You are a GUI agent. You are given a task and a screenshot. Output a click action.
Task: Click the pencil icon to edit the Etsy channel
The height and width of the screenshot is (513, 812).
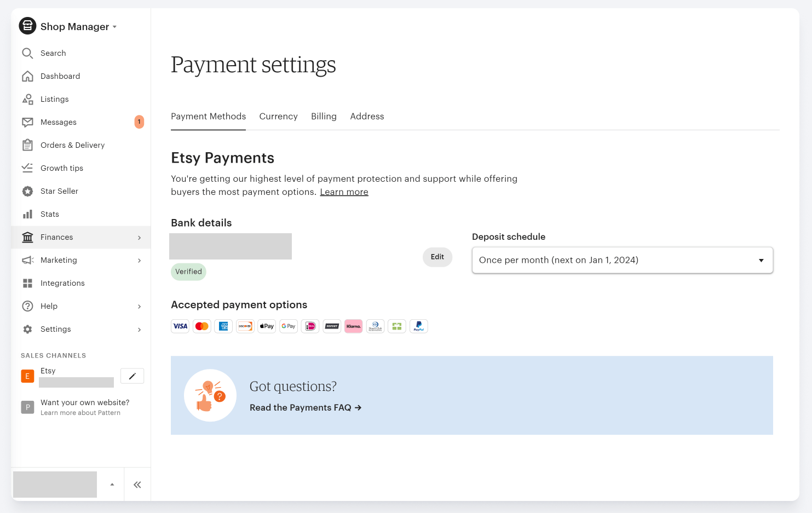(x=132, y=376)
